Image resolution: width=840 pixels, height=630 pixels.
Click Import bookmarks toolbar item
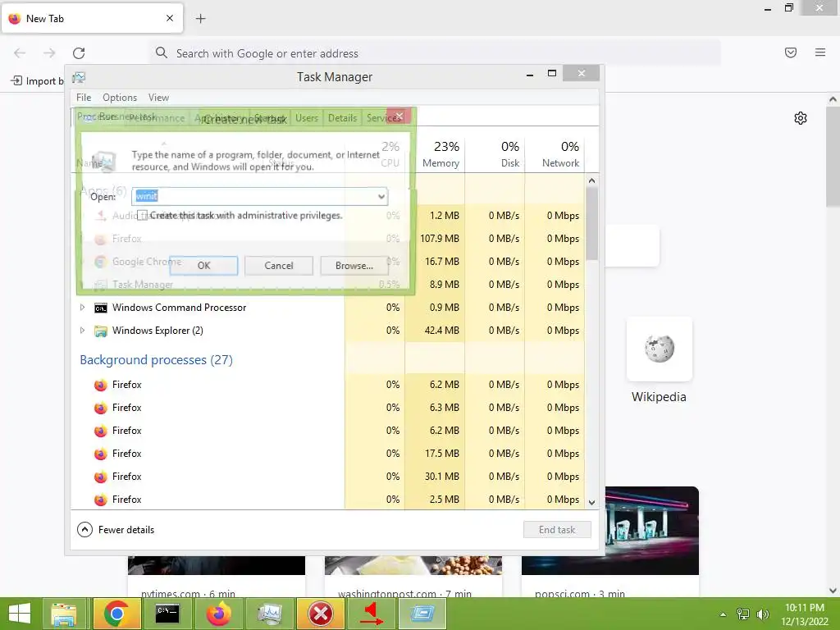click(37, 81)
